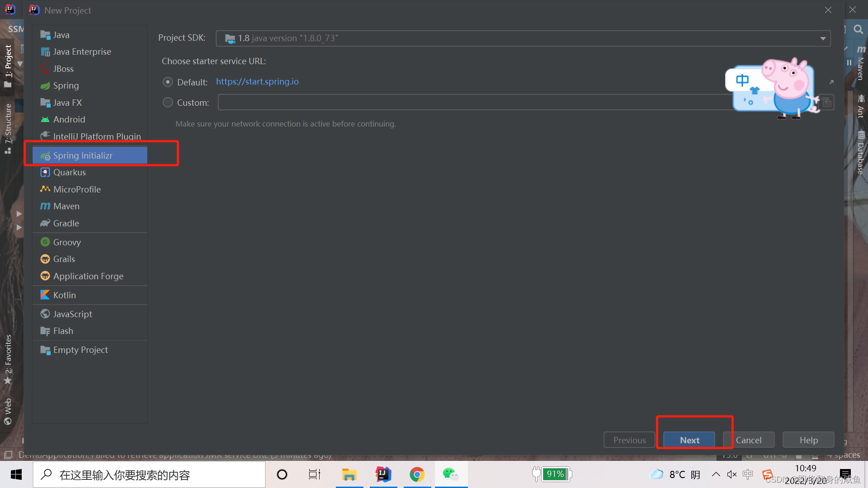Click the Next button

pos(689,440)
